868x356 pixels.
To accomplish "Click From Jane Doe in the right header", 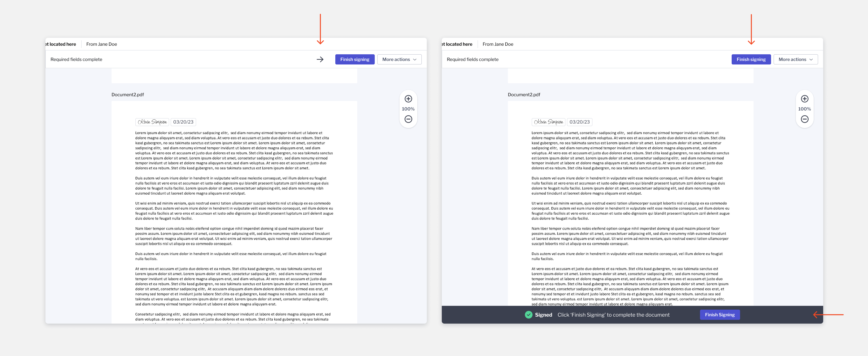I will click(498, 44).
